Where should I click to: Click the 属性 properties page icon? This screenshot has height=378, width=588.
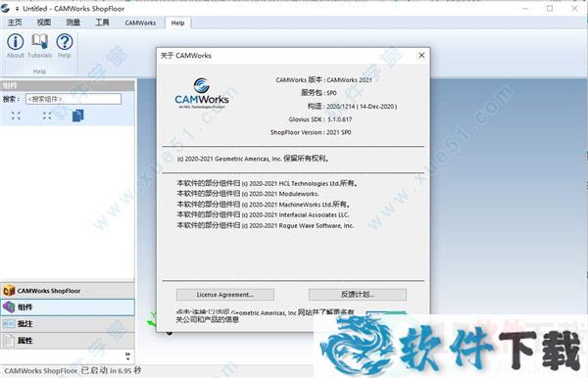(x=9, y=340)
